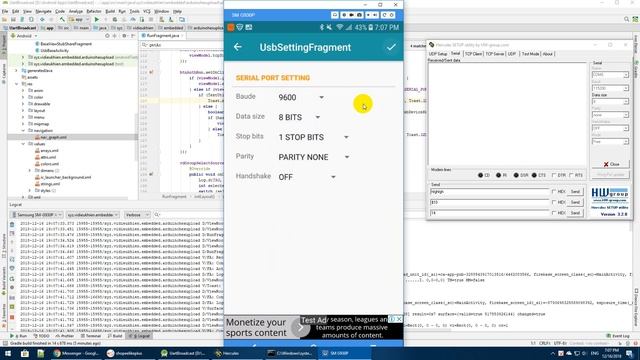Click the debug bug icon in toolbar

[x=115, y=20]
